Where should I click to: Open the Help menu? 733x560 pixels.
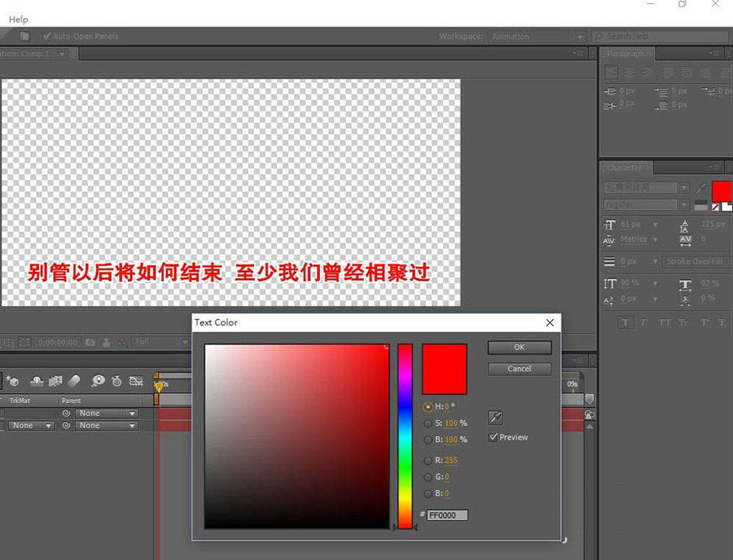18,19
